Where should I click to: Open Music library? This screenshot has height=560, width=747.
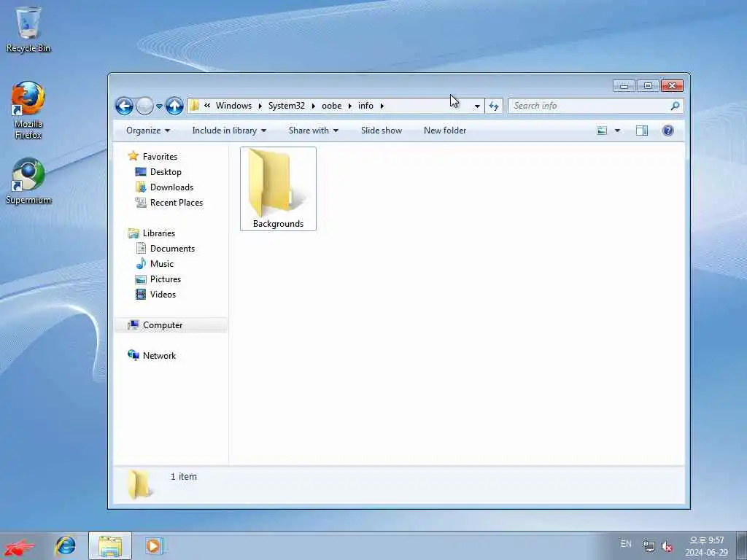coord(161,264)
